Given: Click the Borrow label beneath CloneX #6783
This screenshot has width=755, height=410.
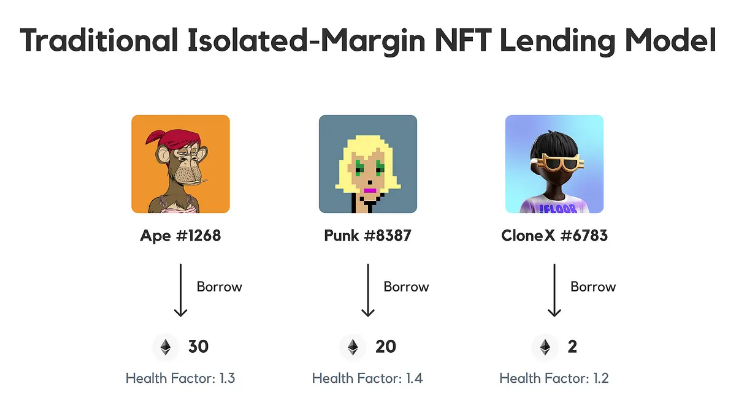Looking at the screenshot, I should tap(593, 286).
